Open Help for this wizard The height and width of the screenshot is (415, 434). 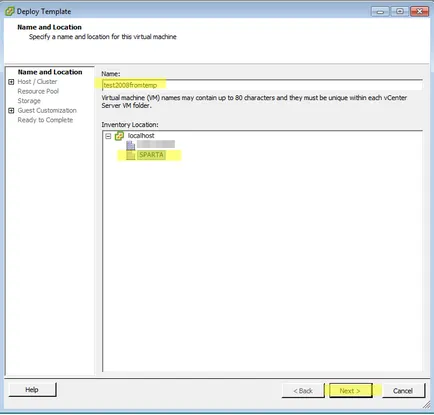click(x=32, y=390)
